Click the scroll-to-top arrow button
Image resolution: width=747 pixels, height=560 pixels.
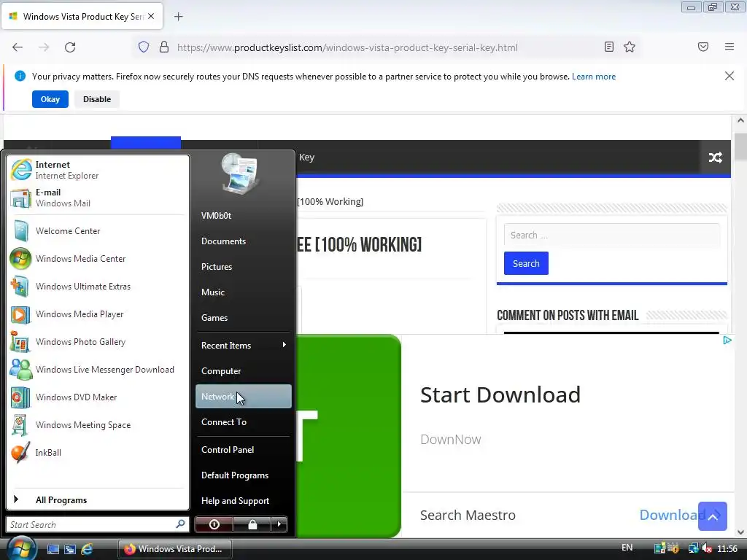pos(712,516)
